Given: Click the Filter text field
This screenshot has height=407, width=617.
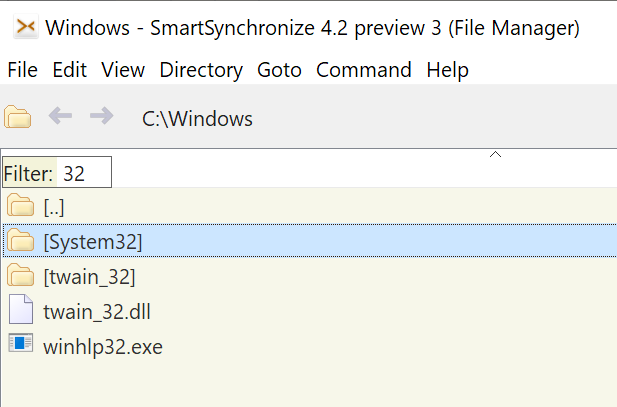Looking at the screenshot, I should click(85, 173).
